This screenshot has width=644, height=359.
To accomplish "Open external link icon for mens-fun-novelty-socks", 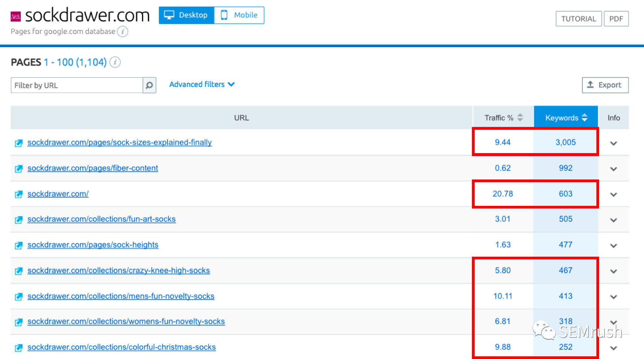I will 18,297.
